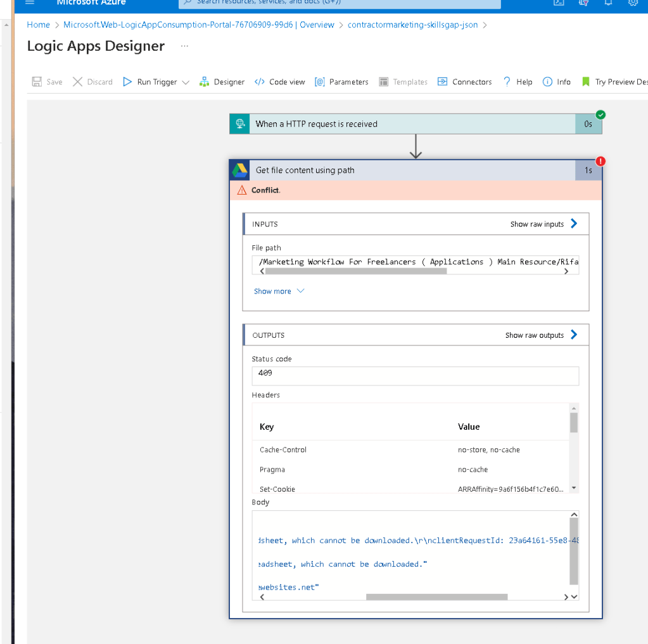Go to Home breadcrumb
This screenshot has width=648, height=644.
pos(38,25)
